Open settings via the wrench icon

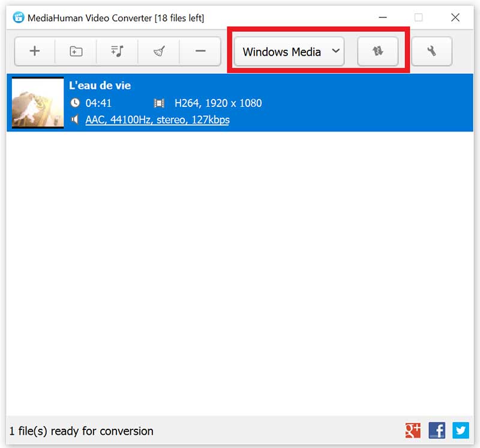coord(432,52)
